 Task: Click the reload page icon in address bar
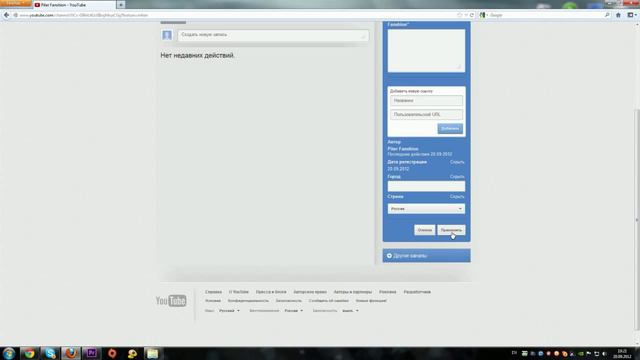pyautogui.click(x=472, y=15)
